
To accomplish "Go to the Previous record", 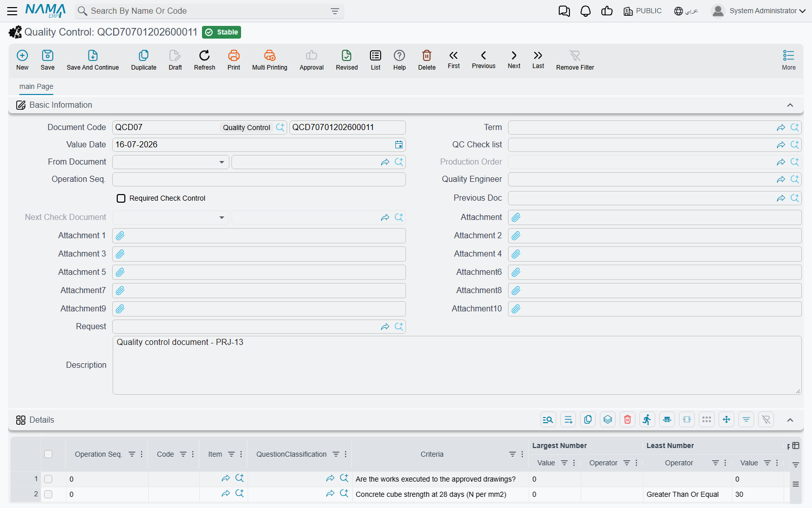I will click(484, 59).
